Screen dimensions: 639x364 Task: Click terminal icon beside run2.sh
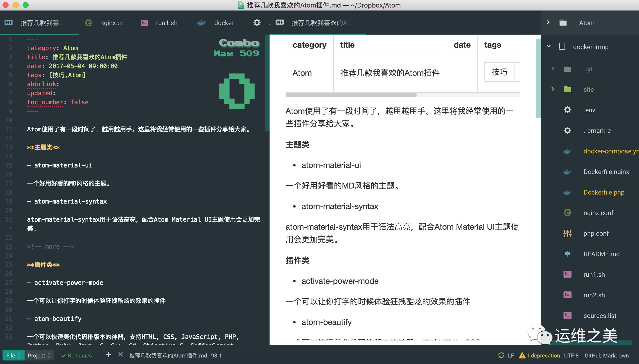point(567,295)
